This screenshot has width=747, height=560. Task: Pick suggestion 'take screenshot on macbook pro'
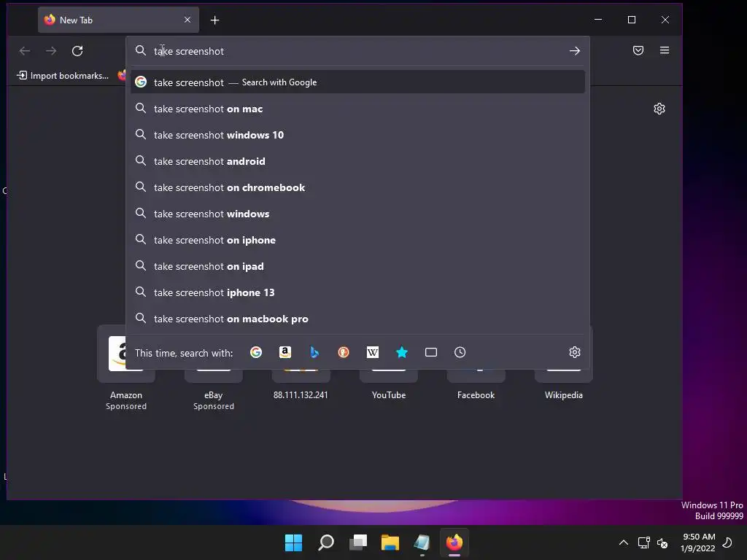tap(357, 319)
